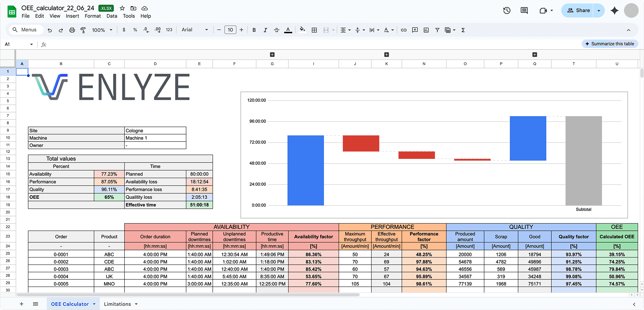Open the Arial font dropdown
This screenshot has width=644, height=310.
[195, 30]
